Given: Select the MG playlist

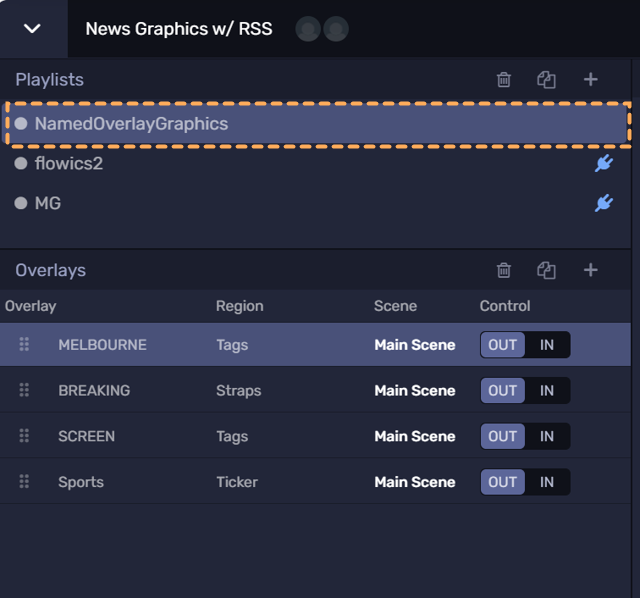Looking at the screenshot, I should click(47, 203).
